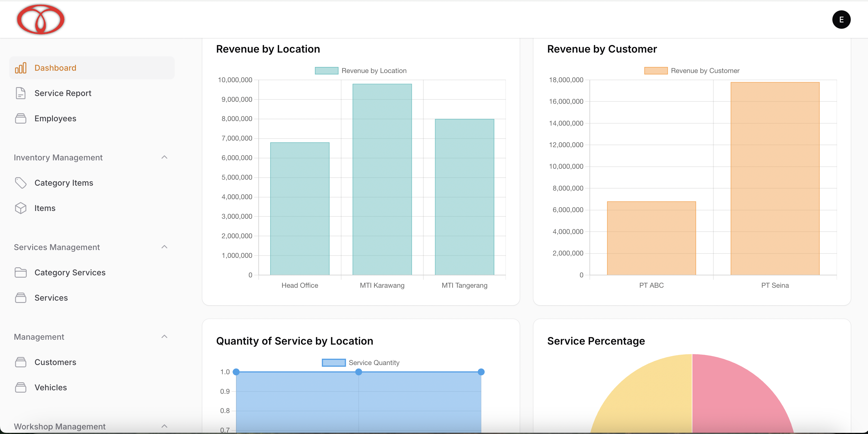Viewport: 868px width, 434px height.
Task: Click the Employees sidebar icon
Action: [x=21, y=118]
